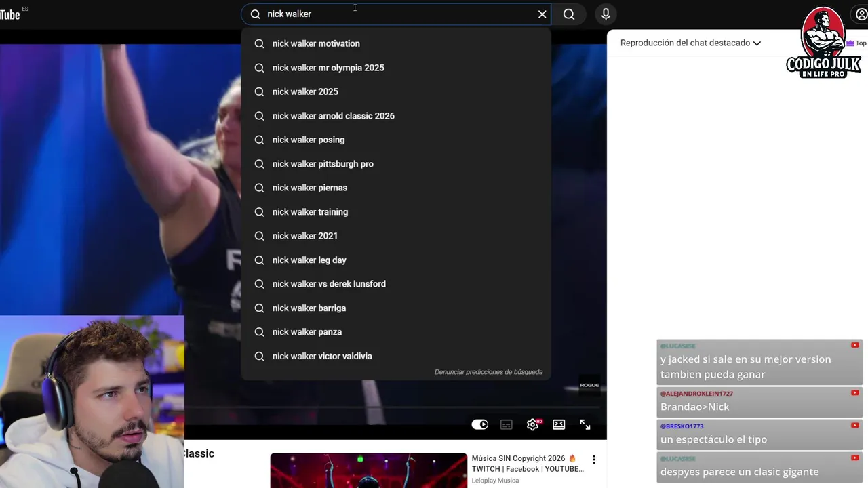Open 'Leloplay Musica' channel name
The height and width of the screenshot is (488, 868).
click(495, 481)
